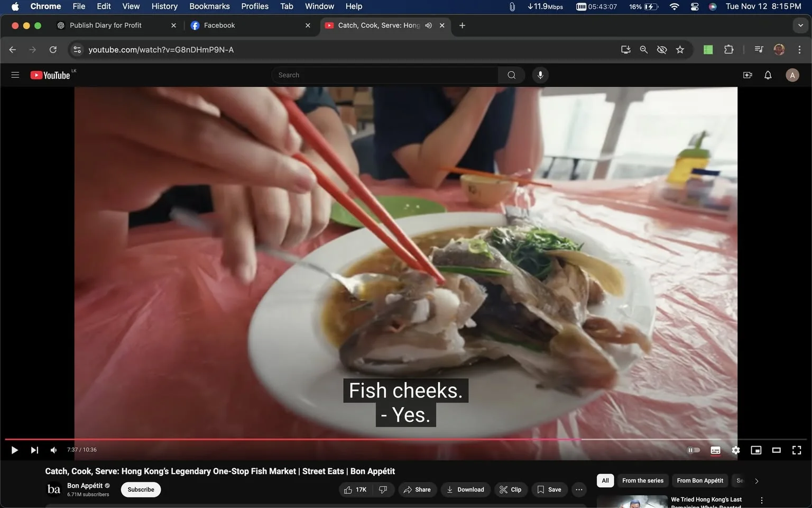Like the video (17K)
Screen dimensions: 812x508
coord(355,489)
